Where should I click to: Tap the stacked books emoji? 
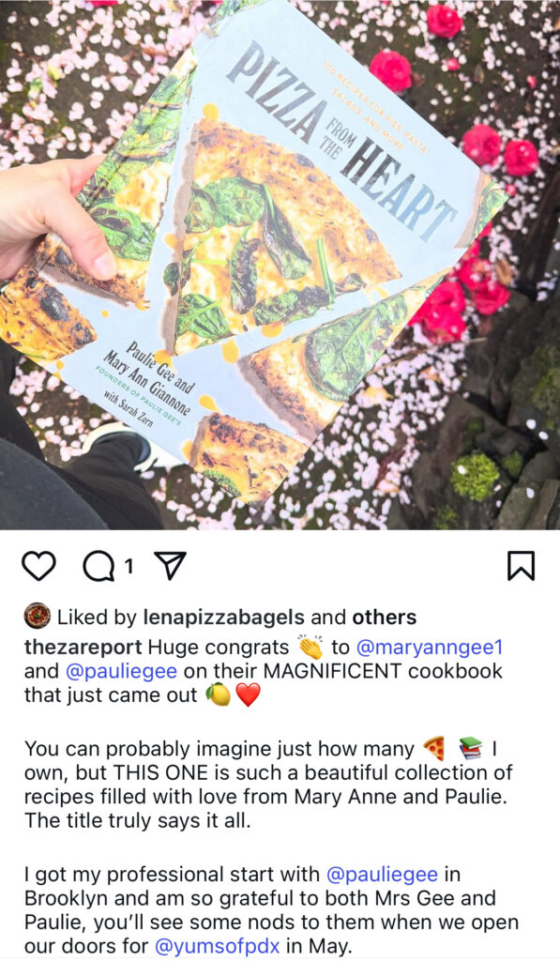coord(471,748)
